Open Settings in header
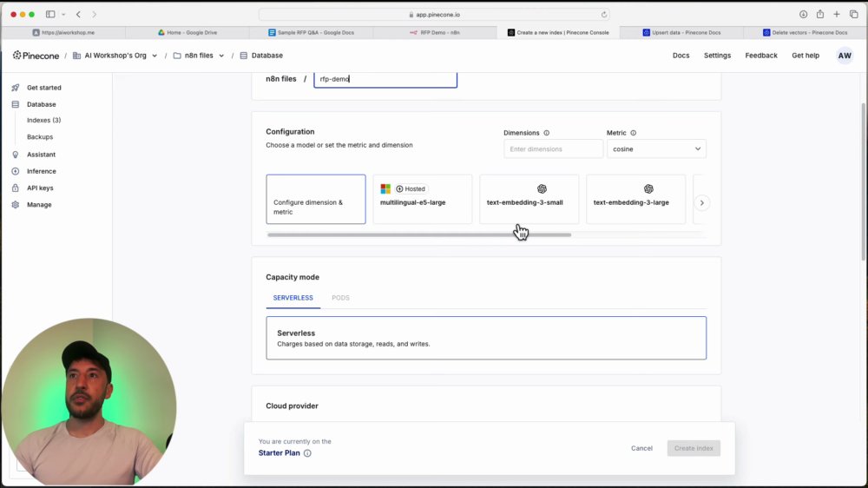The image size is (868, 488). click(718, 56)
